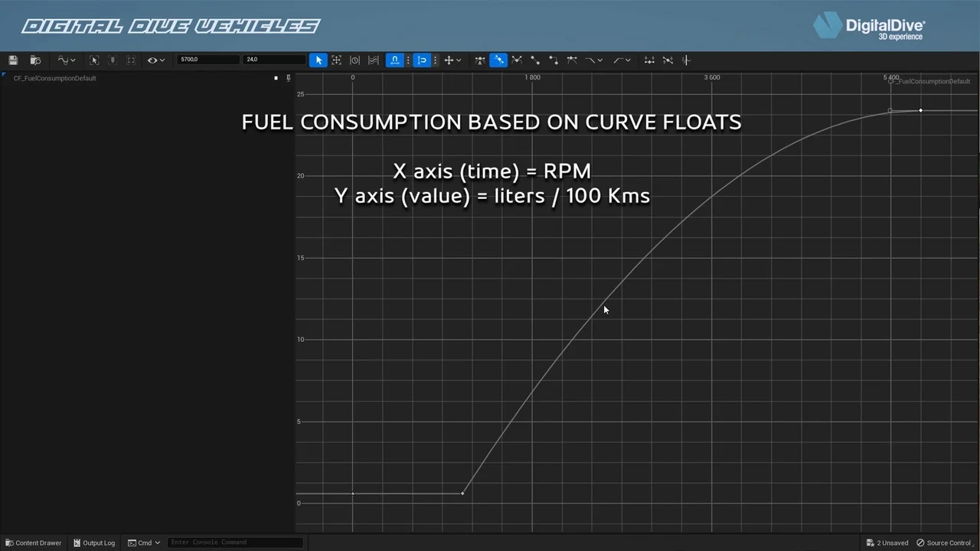Screen dimensions: 980x551
Task: Browse to curve asset in Content Browser
Action: (35, 60)
